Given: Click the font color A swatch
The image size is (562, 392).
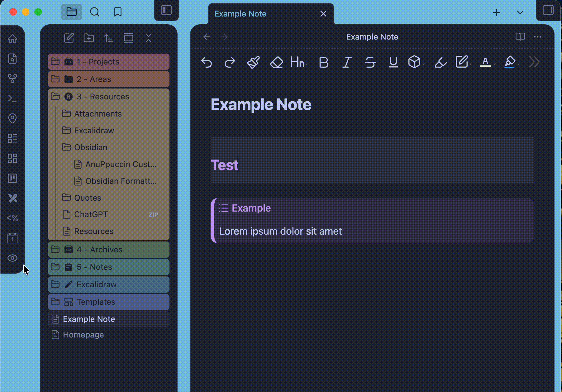Looking at the screenshot, I should (485, 62).
